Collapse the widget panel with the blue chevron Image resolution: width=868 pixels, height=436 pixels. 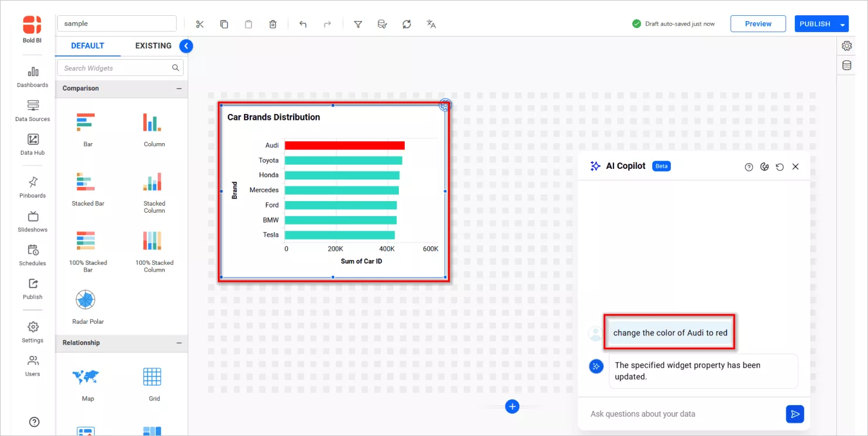(x=186, y=46)
